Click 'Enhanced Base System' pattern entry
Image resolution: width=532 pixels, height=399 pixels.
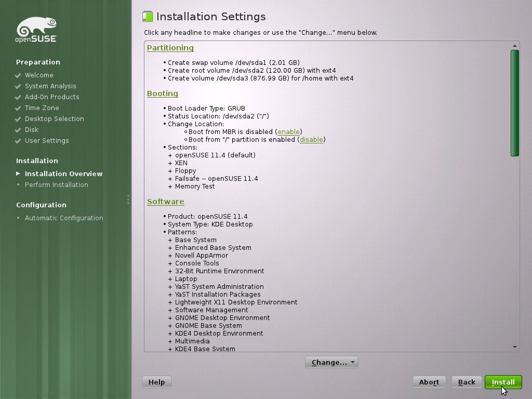213,248
